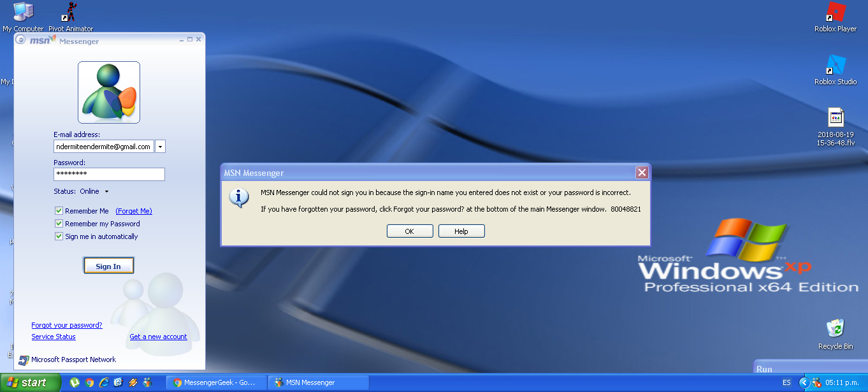Open Service Status link

(x=54, y=337)
